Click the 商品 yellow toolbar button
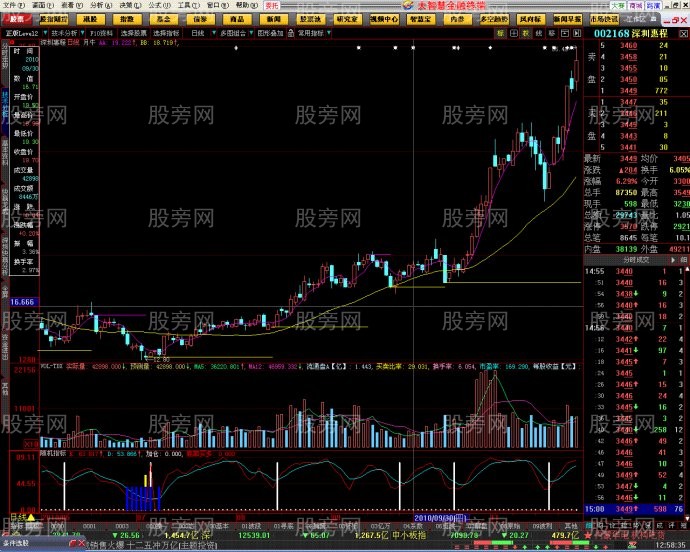This screenshot has width=690, height=552. (237, 19)
